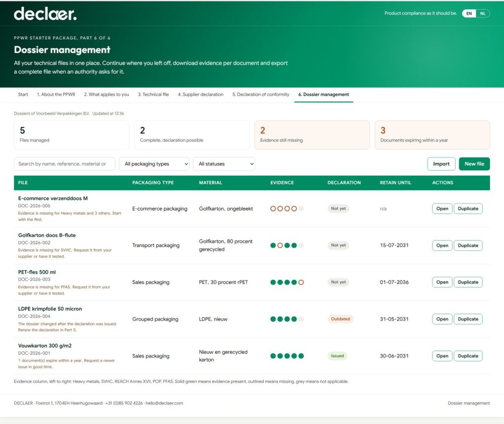Open Vouwkarton 300 g/m2 file
Screen dimensions: 504x424
442,356
